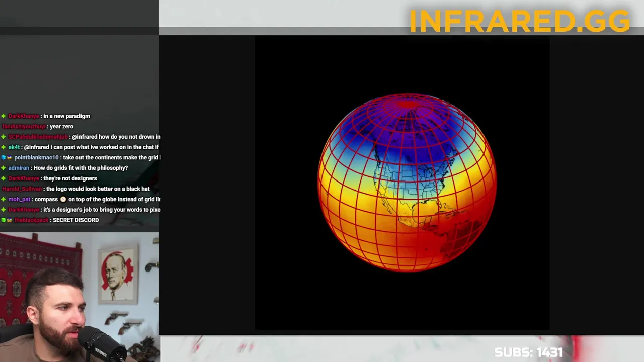
Task: Click DarkKhanye's 'they're not designers' message
Action: (70, 178)
